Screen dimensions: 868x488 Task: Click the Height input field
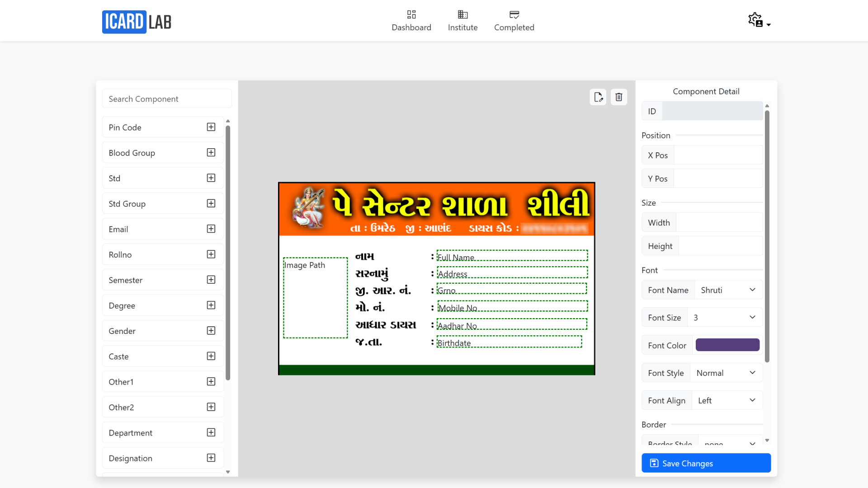tap(721, 246)
